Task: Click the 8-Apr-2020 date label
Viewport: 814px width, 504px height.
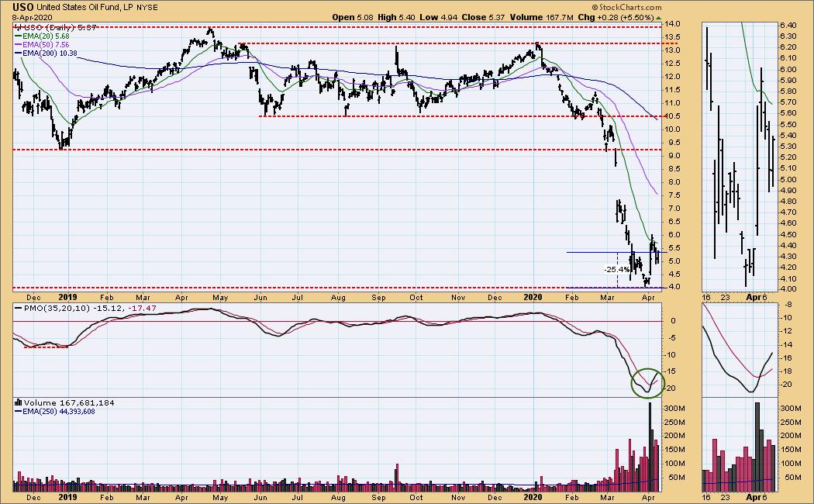Action: pos(33,17)
